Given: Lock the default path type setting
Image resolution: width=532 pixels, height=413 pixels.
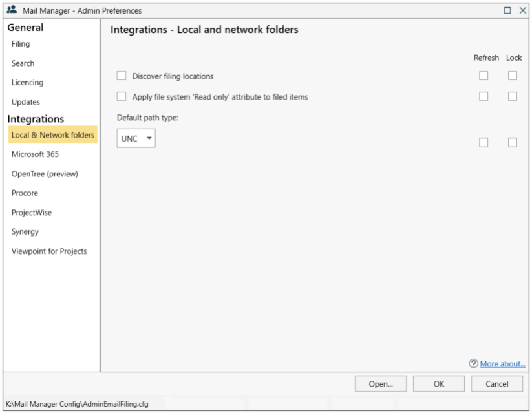Looking at the screenshot, I should coord(513,142).
